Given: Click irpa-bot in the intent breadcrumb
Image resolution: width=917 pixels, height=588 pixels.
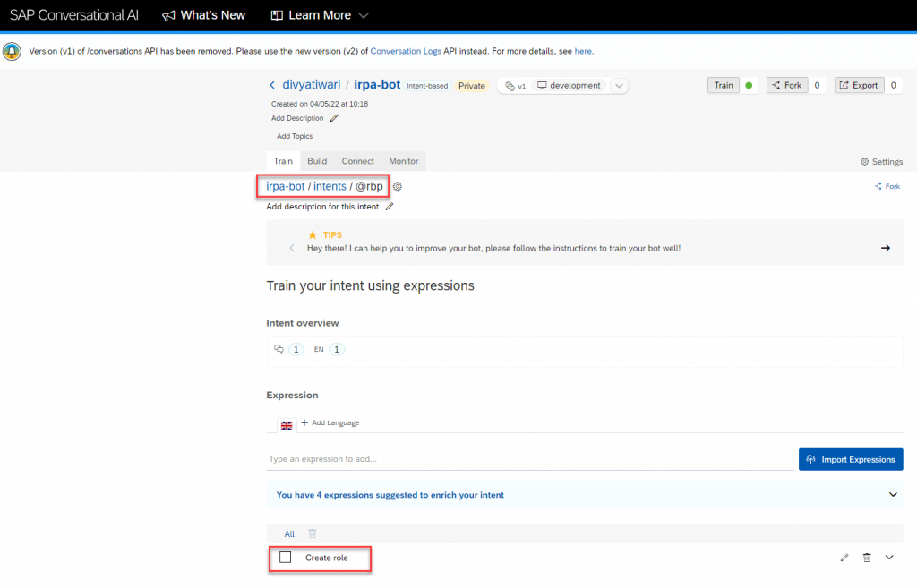Looking at the screenshot, I should coord(286,186).
